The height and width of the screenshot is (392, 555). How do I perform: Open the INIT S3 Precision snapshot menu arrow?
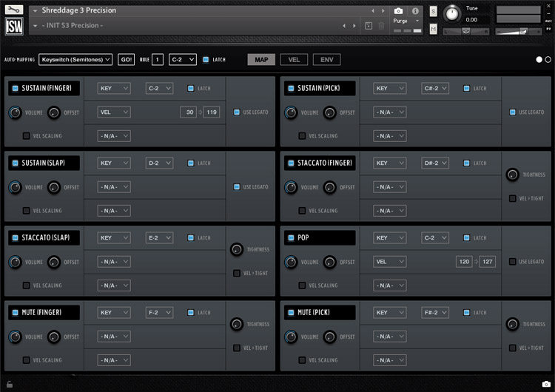pos(35,26)
